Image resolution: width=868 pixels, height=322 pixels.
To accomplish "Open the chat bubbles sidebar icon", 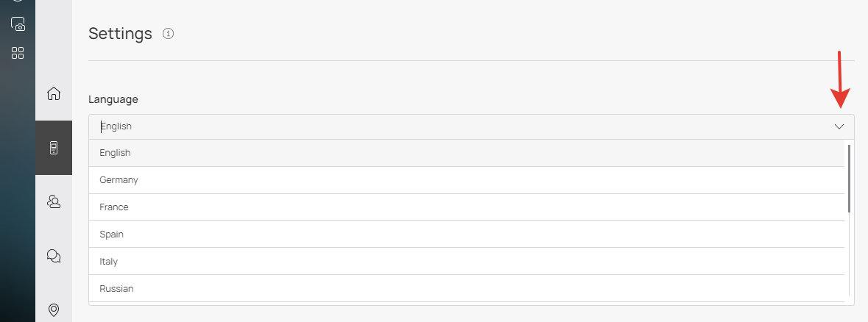I will [53, 256].
